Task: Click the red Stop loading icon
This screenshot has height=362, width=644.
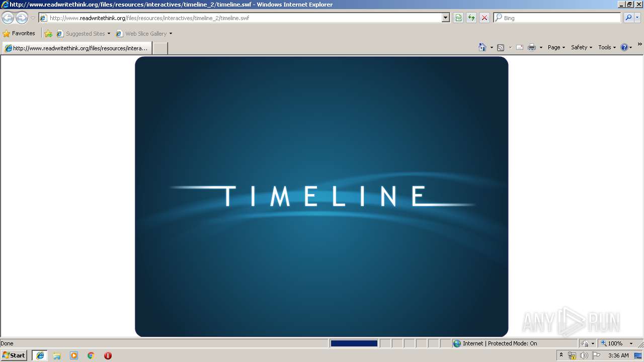Action: [x=485, y=18]
